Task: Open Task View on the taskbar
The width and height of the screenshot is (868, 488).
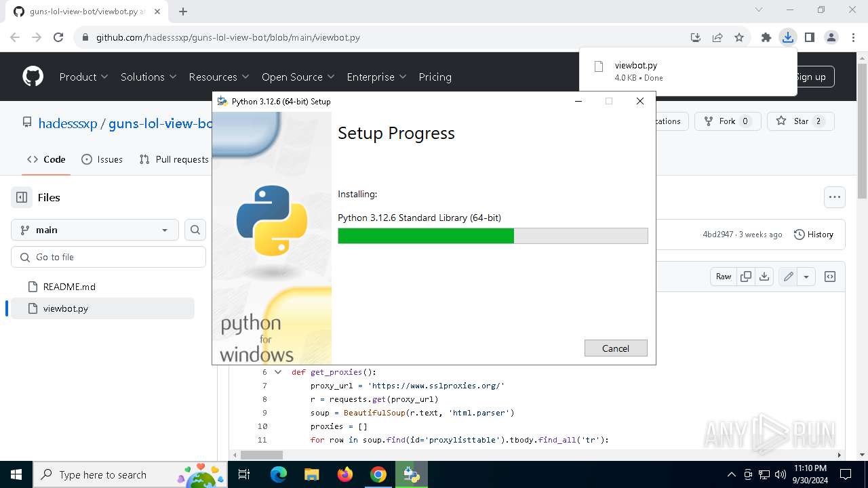Action: pos(245,474)
